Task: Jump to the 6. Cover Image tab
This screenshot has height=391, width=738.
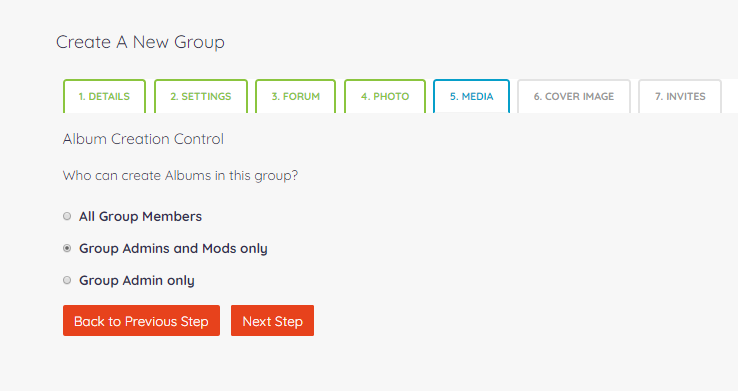Action: tap(574, 96)
